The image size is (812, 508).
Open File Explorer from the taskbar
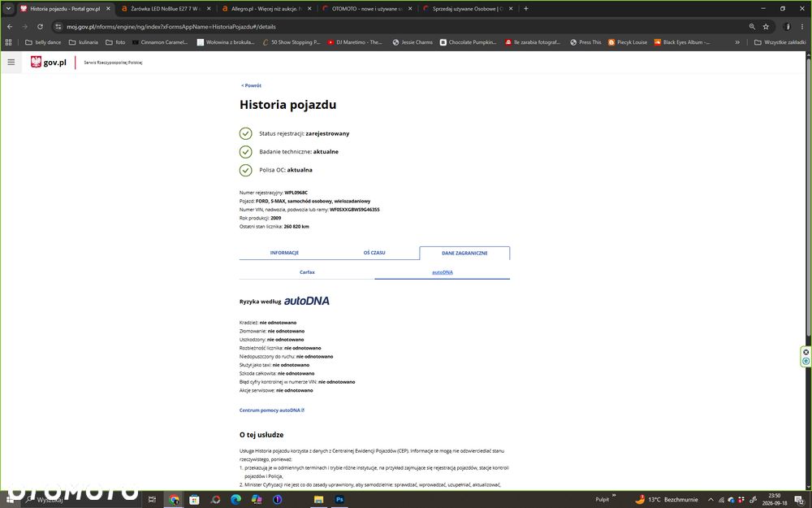coord(318,500)
